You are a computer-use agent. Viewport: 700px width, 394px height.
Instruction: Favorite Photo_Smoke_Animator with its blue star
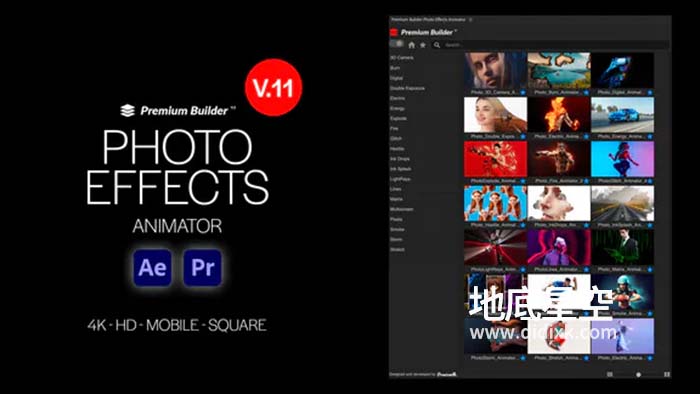click(x=650, y=314)
